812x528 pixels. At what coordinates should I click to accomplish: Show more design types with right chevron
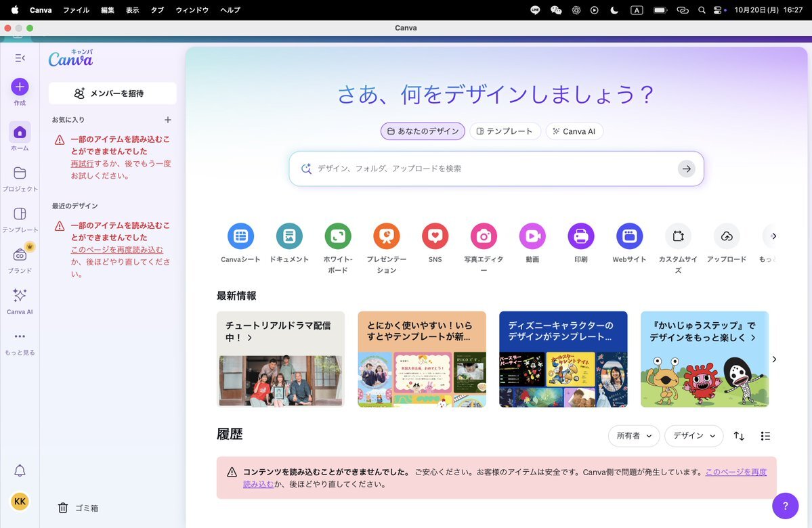773,236
